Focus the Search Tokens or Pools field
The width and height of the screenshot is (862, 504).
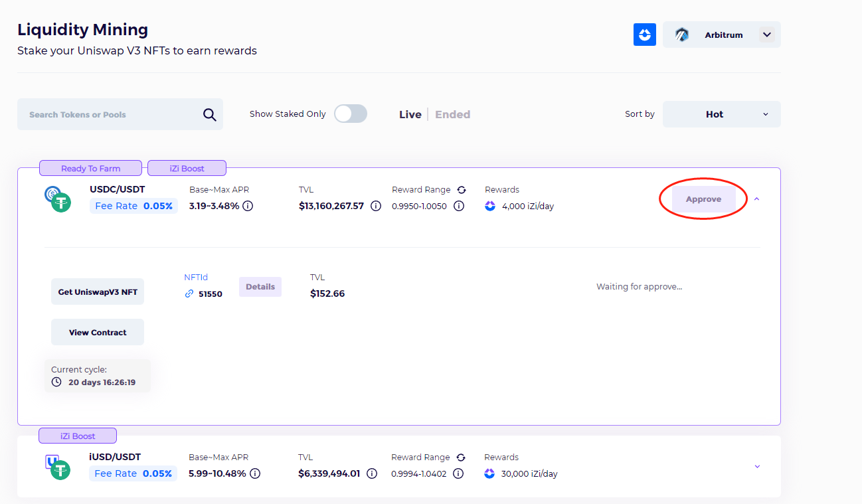coord(110,115)
